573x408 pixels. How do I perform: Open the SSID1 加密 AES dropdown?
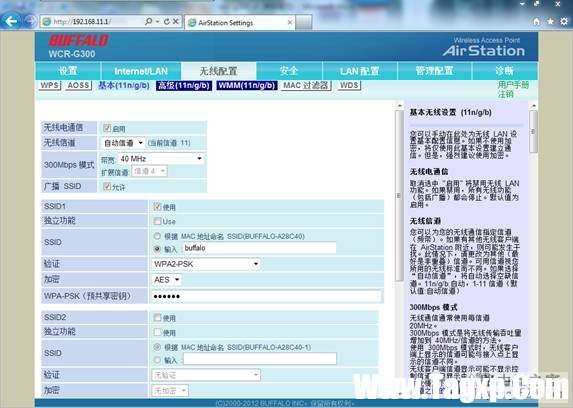pos(167,280)
